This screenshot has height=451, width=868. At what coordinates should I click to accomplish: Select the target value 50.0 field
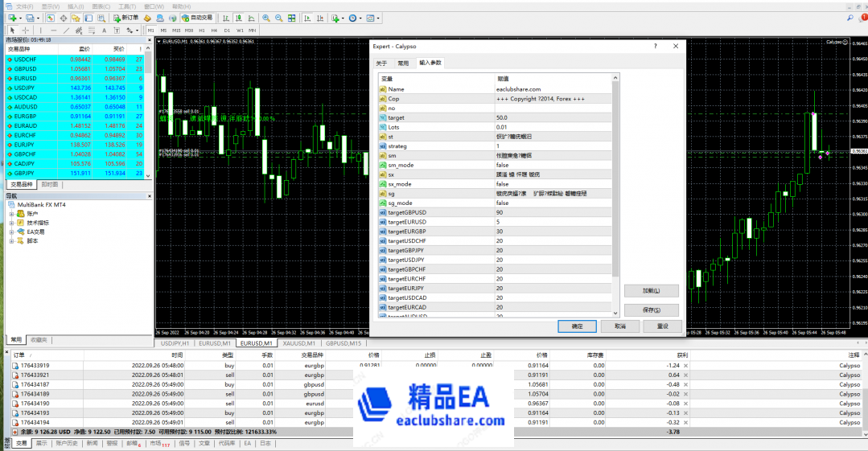(x=553, y=118)
